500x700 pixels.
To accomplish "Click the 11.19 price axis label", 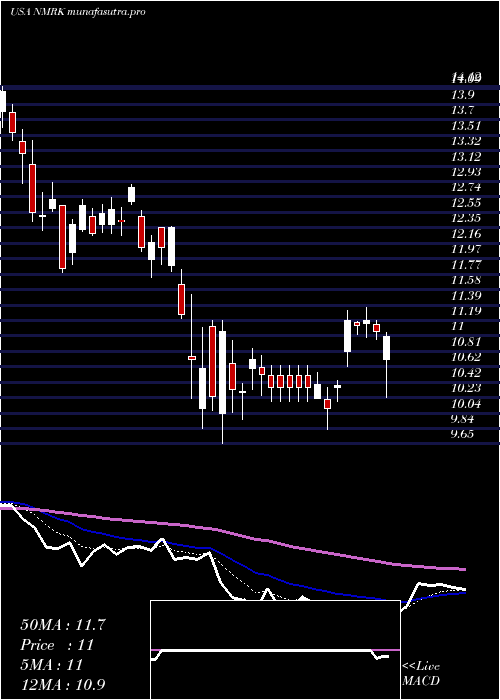I will [466, 311].
